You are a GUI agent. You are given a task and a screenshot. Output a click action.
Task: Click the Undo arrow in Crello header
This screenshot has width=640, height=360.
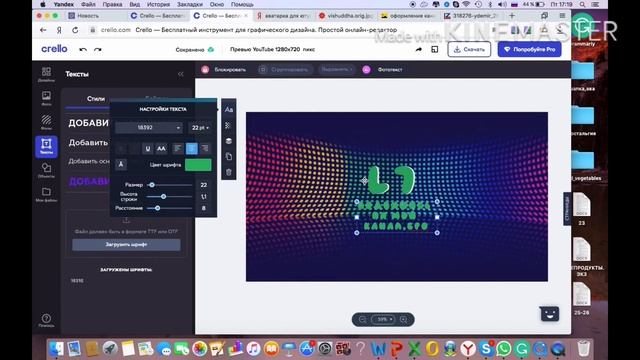click(83, 49)
